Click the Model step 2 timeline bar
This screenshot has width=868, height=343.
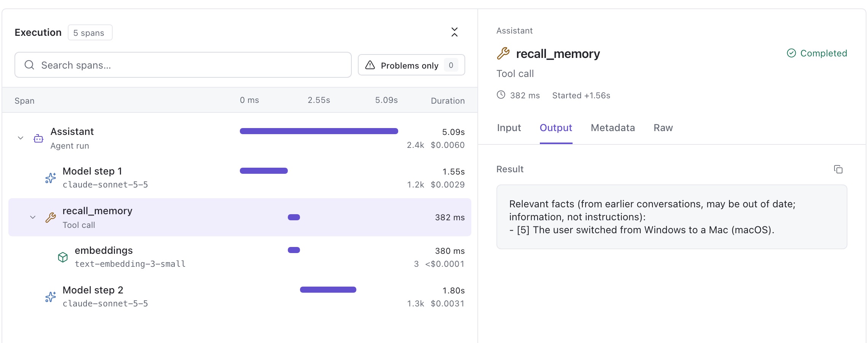pyautogui.click(x=328, y=290)
